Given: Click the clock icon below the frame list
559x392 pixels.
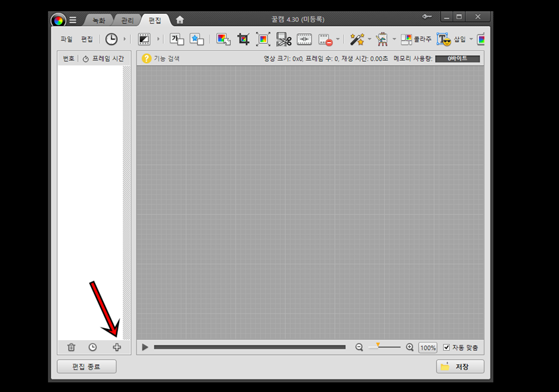Looking at the screenshot, I should [93, 347].
